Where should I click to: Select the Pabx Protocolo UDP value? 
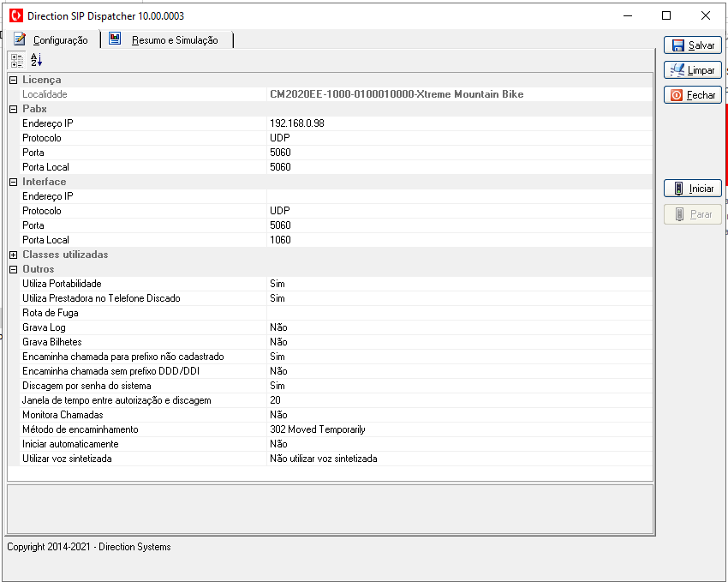[x=460, y=138]
